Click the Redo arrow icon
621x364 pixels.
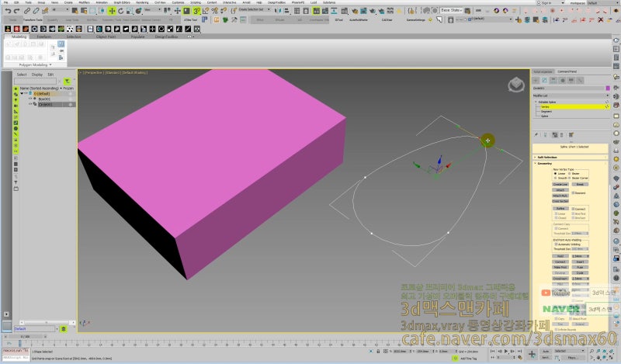tap(16, 11)
